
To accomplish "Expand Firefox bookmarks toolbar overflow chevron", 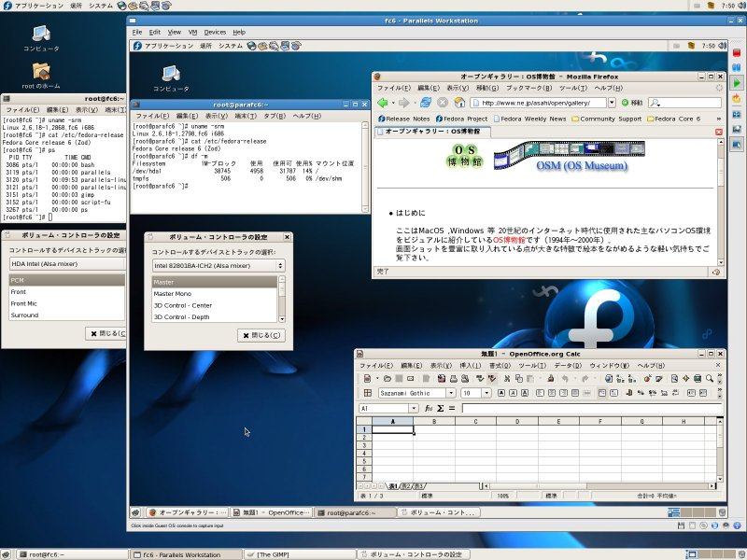I will click(718, 119).
